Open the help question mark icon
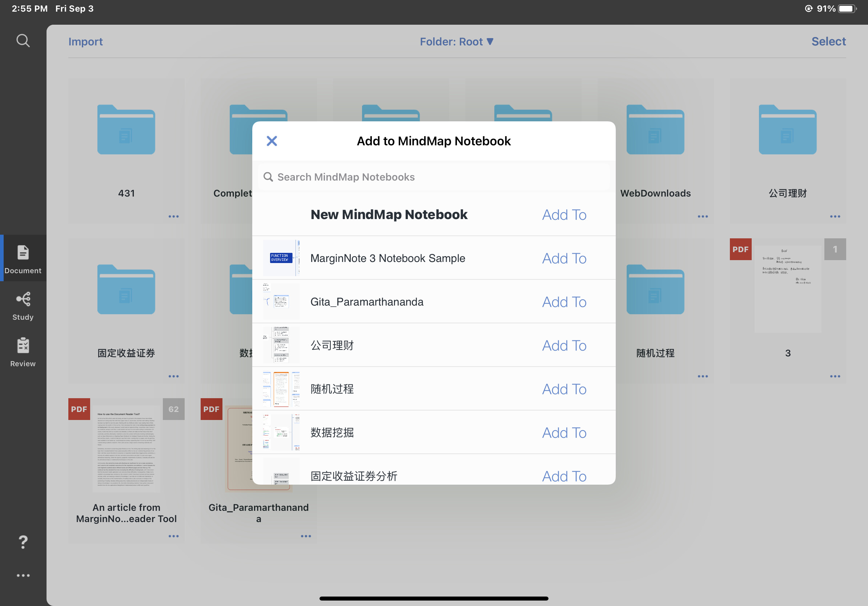The image size is (868, 606). pos(23,542)
